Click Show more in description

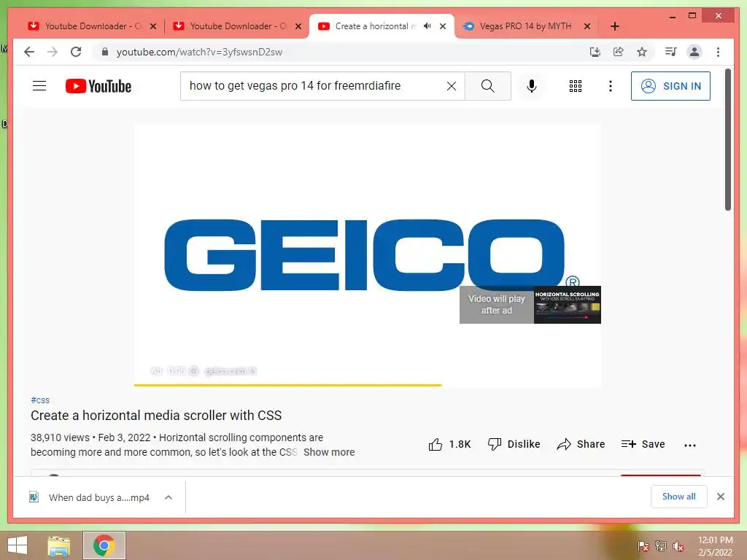329,452
